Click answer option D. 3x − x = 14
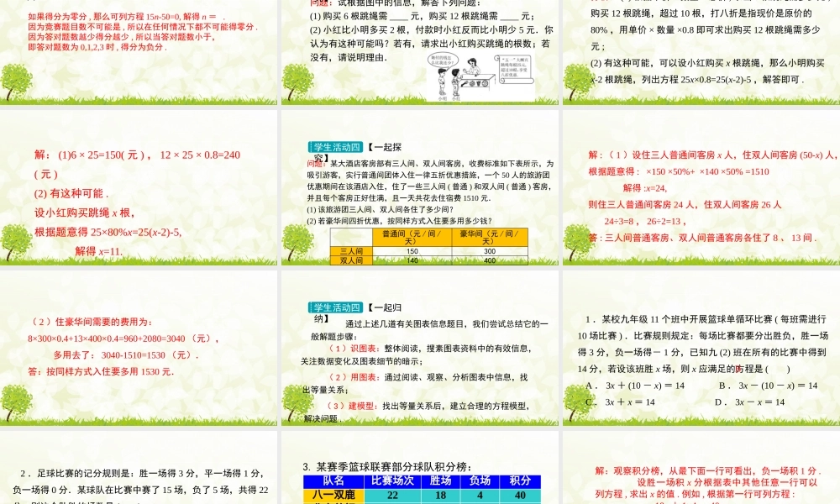Screen dimensions: 840x504 [750, 402]
